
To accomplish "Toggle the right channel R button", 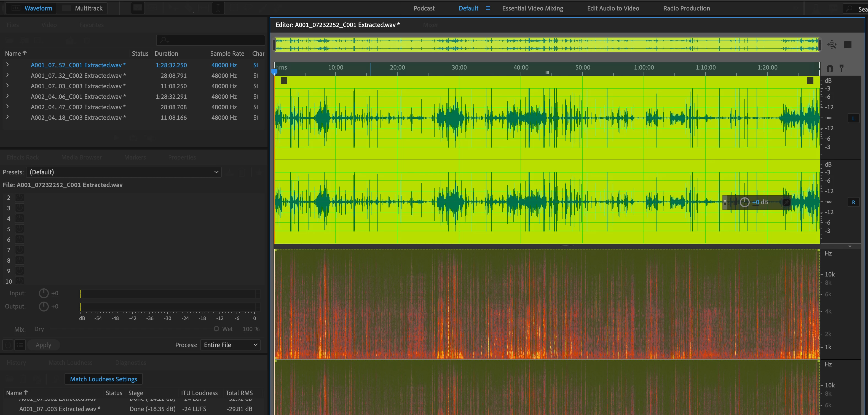I will point(853,202).
